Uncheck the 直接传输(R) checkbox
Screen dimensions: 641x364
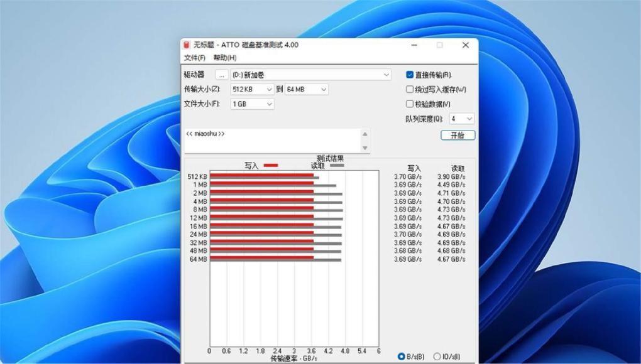coord(410,75)
